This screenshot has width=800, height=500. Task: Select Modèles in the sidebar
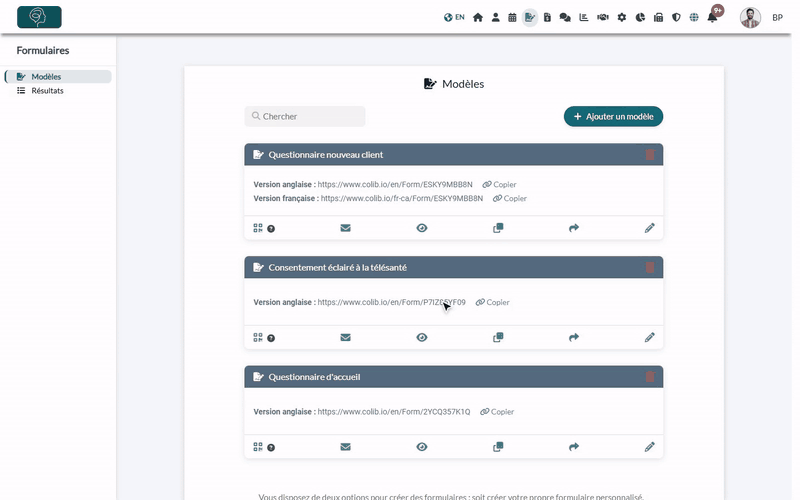(58, 77)
